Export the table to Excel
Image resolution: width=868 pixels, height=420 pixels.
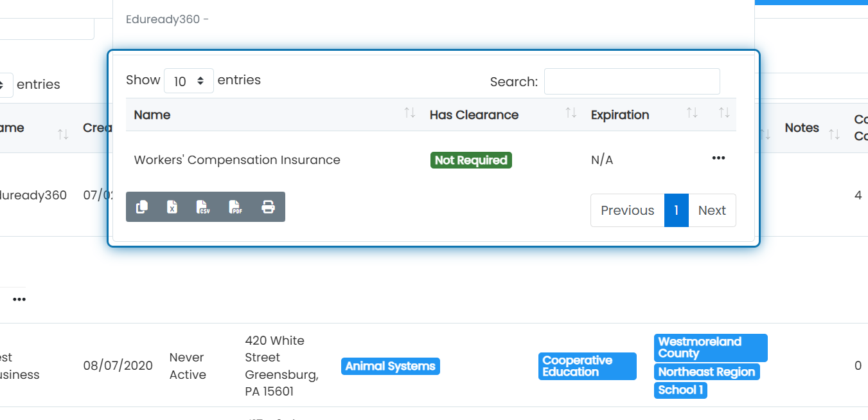point(172,207)
